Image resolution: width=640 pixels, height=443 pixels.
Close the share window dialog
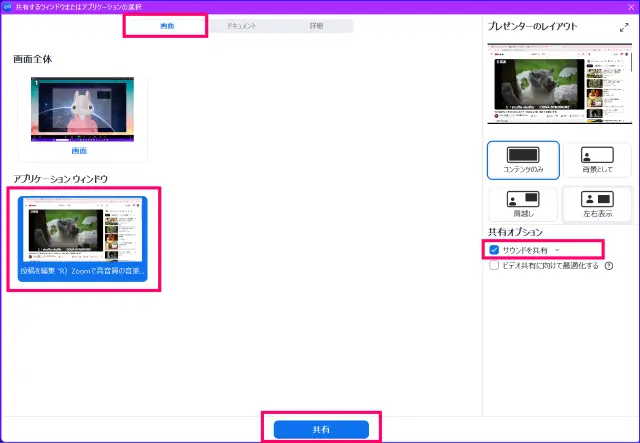[630, 6]
